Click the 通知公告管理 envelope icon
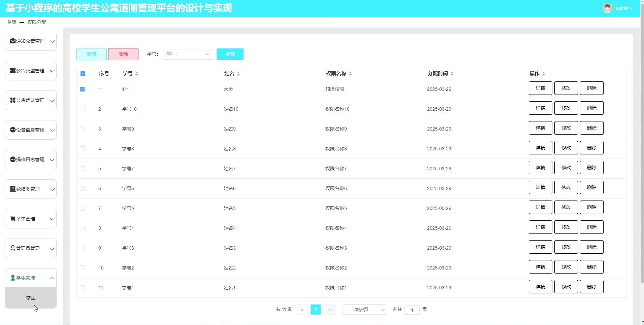 pyautogui.click(x=13, y=41)
